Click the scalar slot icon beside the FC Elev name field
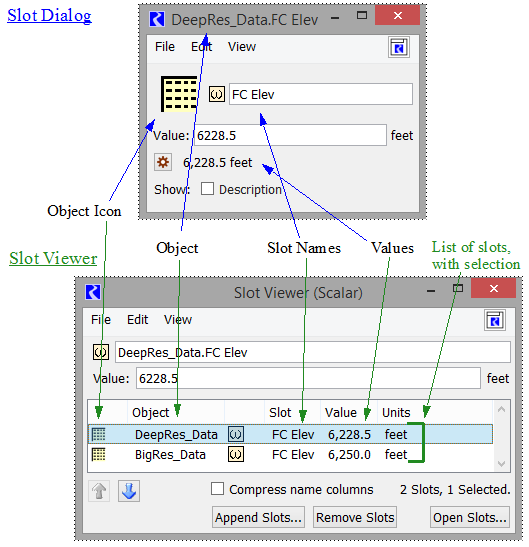The height and width of the screenshot is (547, 529). tap(216, 94)
